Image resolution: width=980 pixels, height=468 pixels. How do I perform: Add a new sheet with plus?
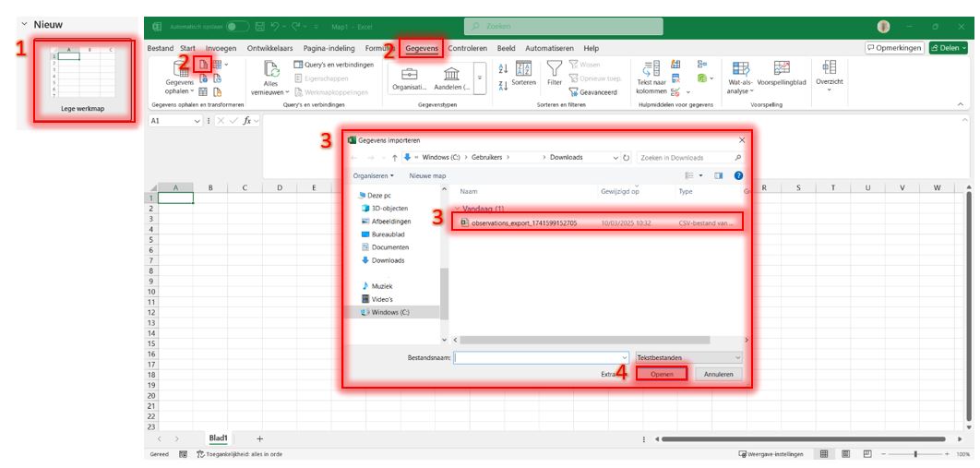[x=260, y=438]
